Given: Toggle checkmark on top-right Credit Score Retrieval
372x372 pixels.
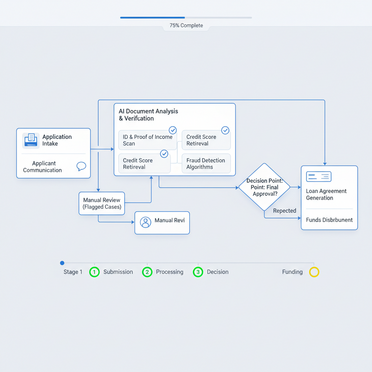Looking at the screenshot, I should pyautogui.click(x=225, y=130).
